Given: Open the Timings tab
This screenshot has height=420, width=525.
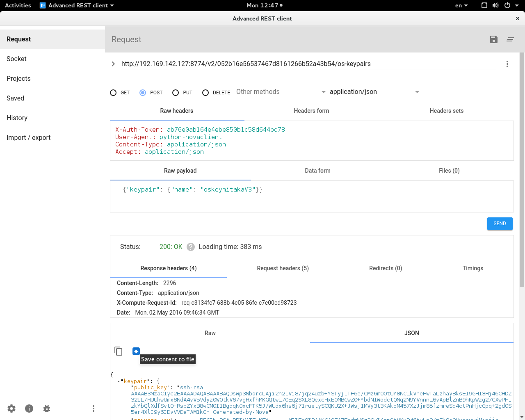Looking at the screenshot, I should pos(473,268).
